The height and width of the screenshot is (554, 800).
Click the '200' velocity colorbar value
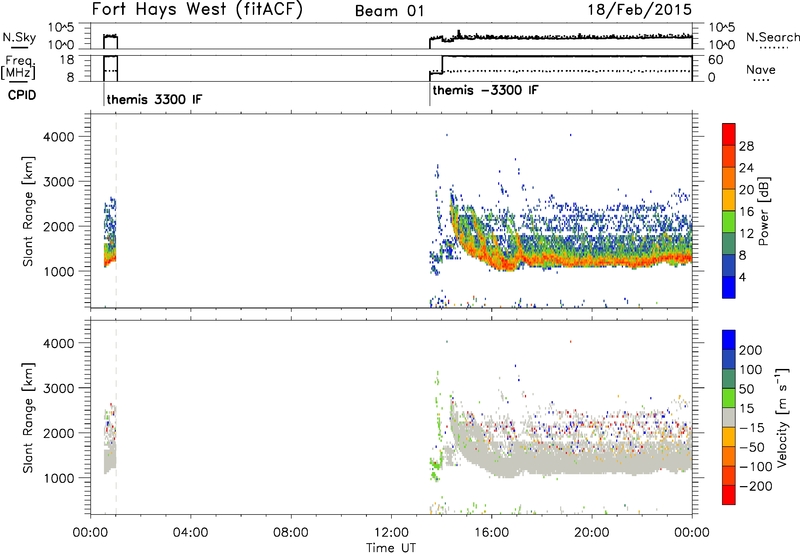(751, 350)
